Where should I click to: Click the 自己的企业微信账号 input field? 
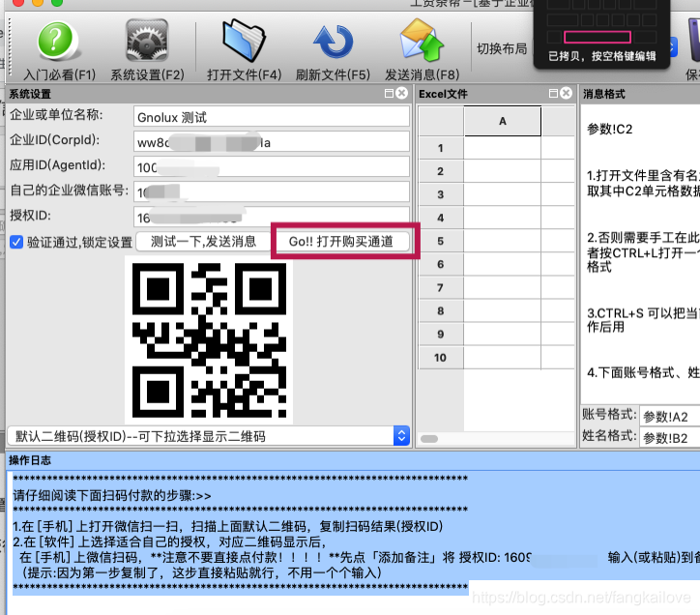click(x=271, y=192)
